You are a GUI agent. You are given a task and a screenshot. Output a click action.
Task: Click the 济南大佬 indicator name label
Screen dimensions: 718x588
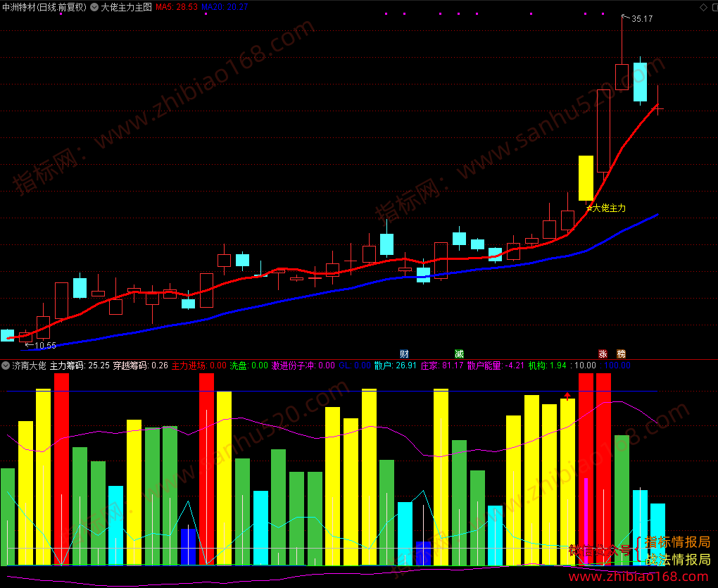tap(30, 365)
